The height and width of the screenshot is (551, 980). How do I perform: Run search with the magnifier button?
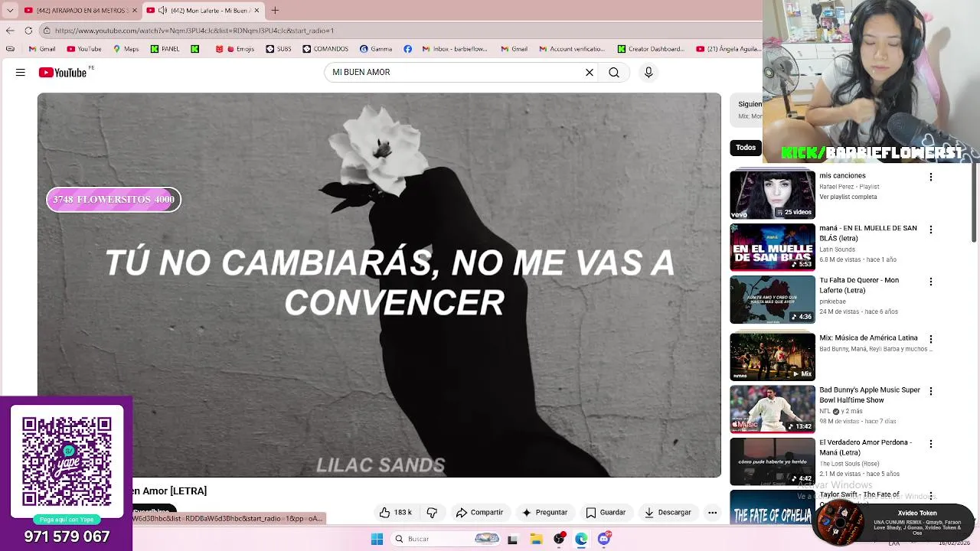coord(614,73)
